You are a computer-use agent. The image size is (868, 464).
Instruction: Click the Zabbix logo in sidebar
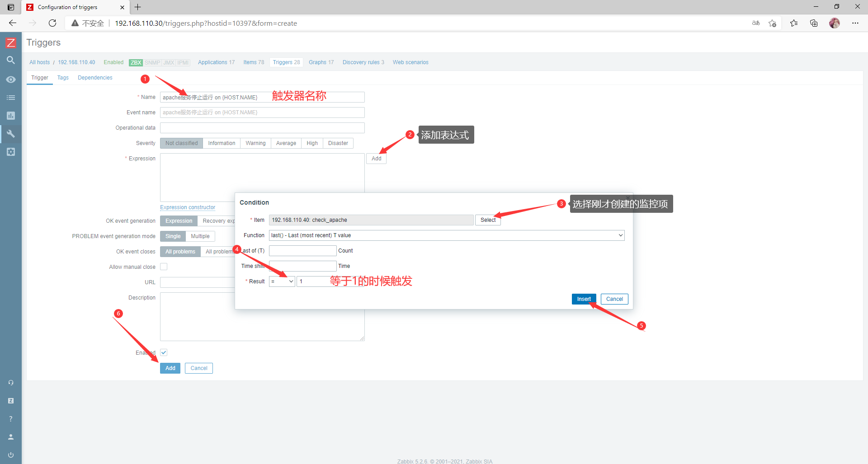click(x=11, y=43)
